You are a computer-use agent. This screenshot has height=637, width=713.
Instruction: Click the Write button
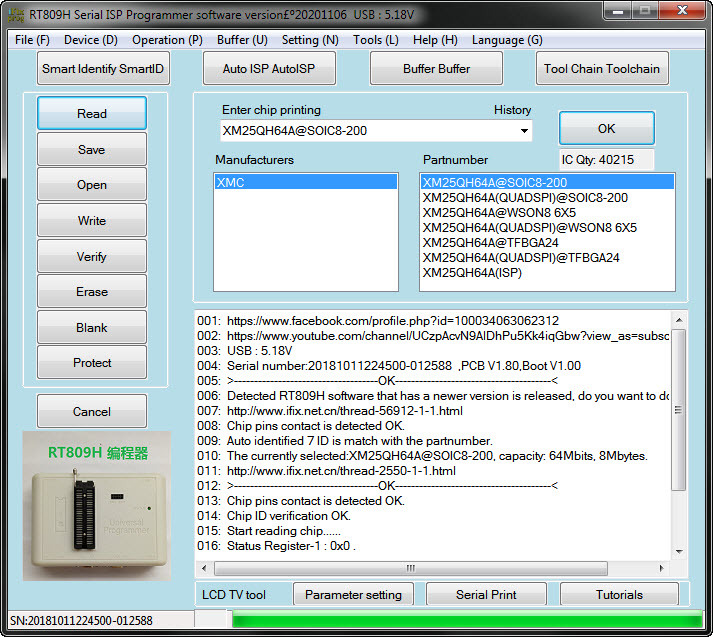(92, 221)
